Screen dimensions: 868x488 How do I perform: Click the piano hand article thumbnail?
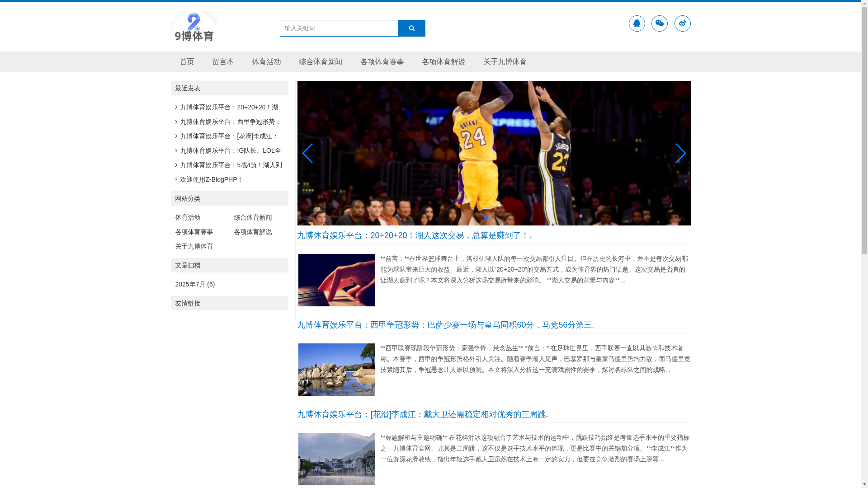(x=336, y=280)
